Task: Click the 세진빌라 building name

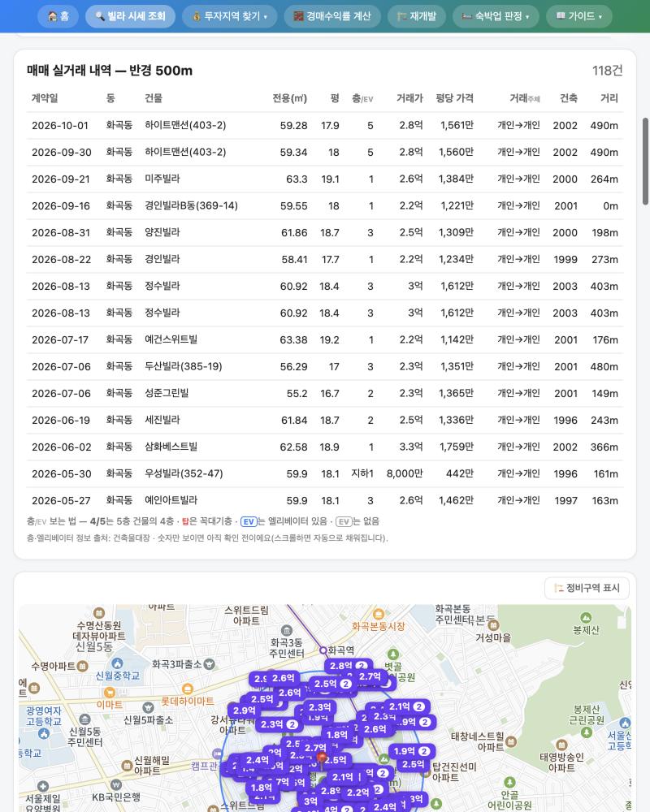Action: [x=162, y=420]
